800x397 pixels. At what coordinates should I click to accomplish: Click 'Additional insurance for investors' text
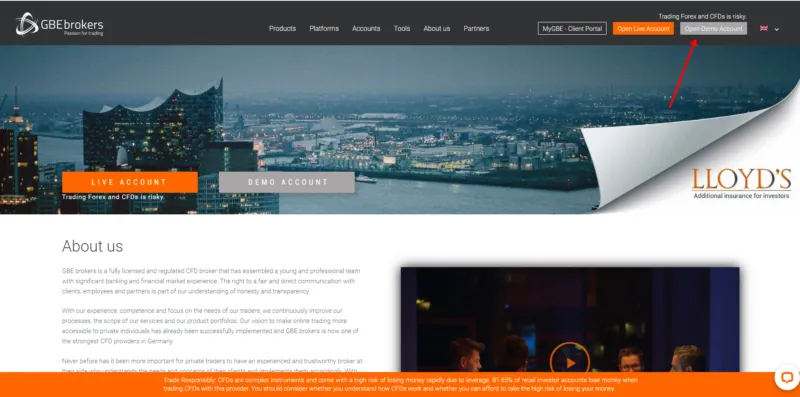(741, 195)
